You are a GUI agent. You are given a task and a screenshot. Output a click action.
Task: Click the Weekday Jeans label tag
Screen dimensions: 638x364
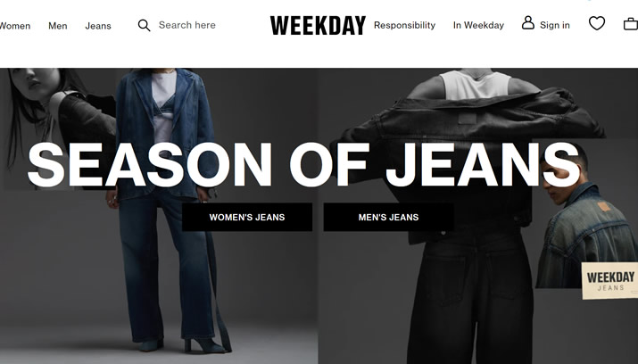610,281
